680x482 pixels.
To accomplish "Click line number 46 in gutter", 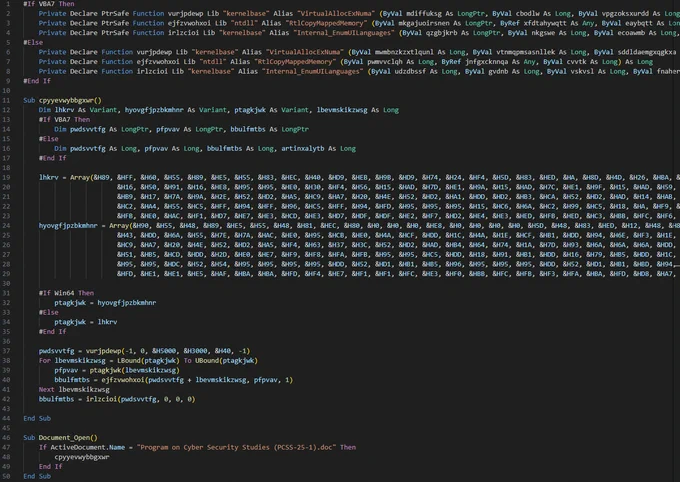I will pos(6,437).
